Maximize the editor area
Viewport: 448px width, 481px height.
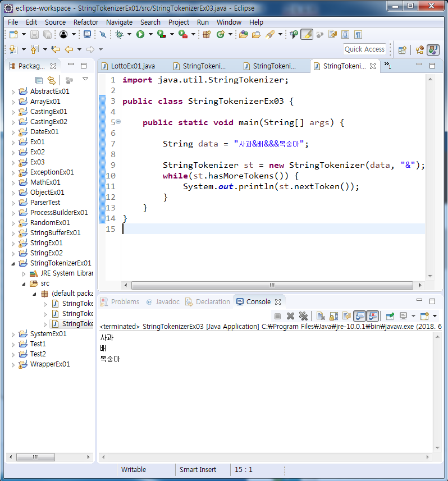[432, 66]
